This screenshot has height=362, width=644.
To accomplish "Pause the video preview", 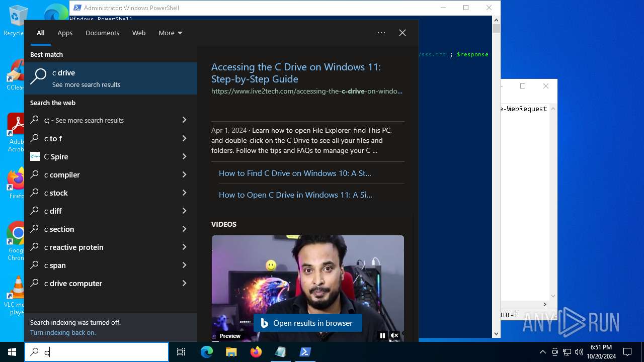I will tap(382, 335).
